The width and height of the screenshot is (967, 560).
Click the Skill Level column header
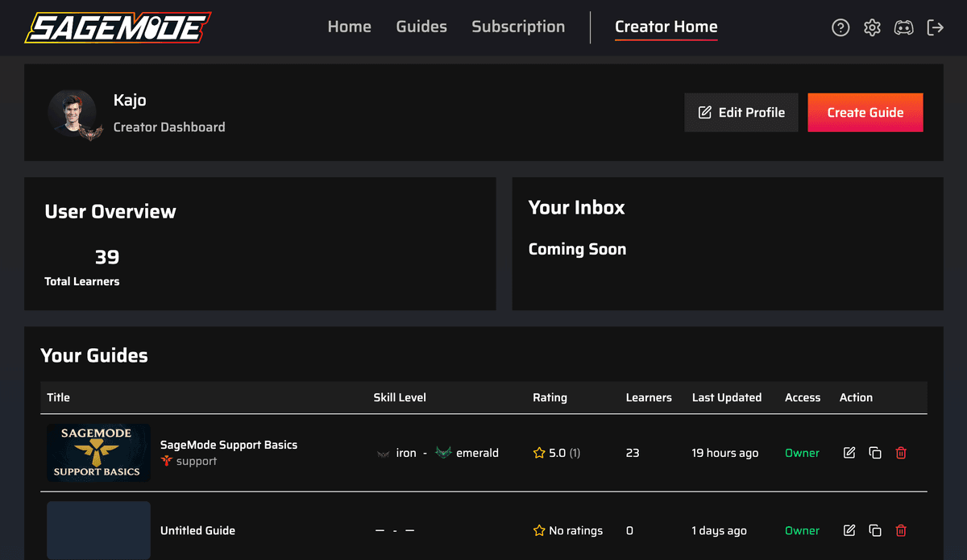(400, 397)
